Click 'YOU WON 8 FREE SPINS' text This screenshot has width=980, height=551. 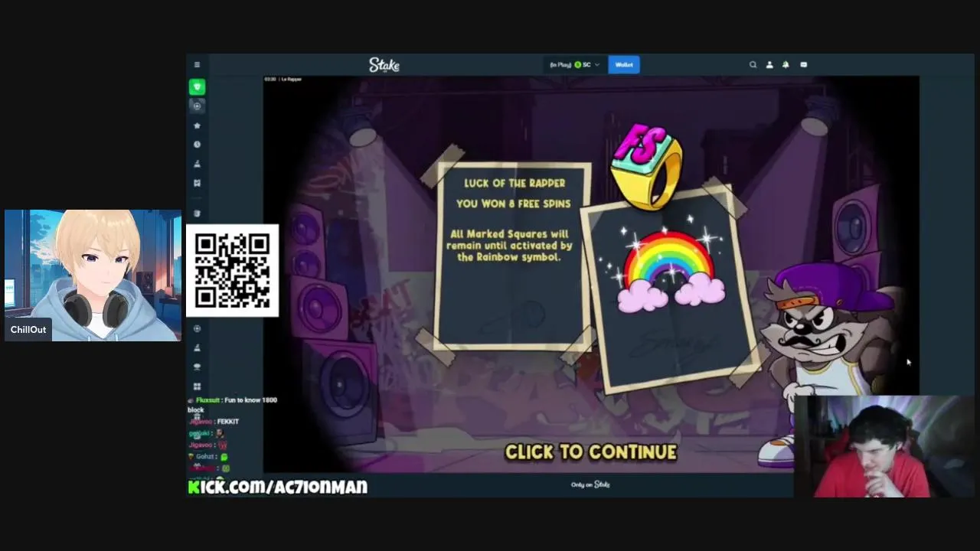click(514, 204)
